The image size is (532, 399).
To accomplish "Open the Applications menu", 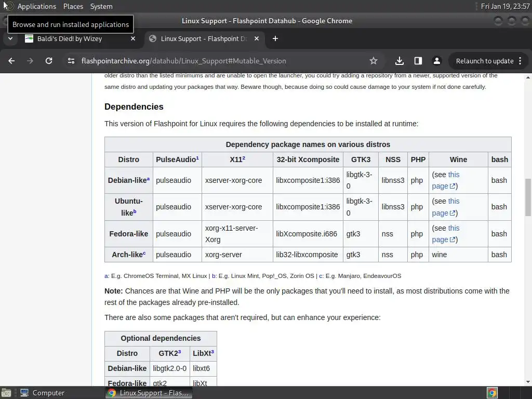I will (37, 6).
